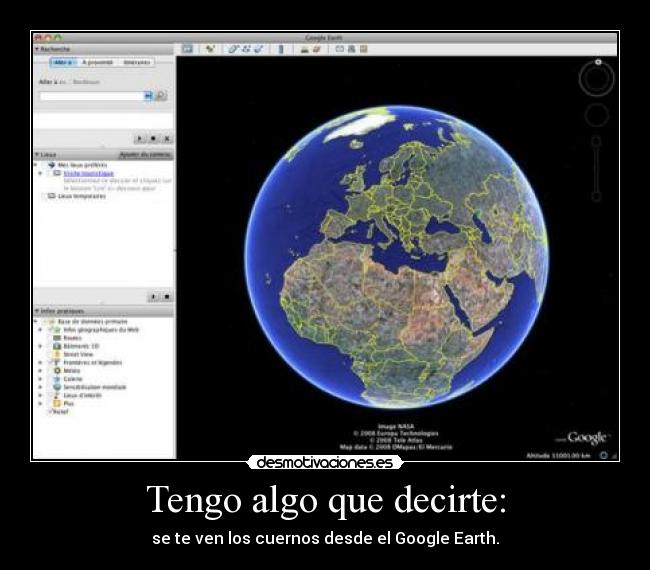Open view in Google Maps icon
This screenshot has height=570, width=650.
click(364, 49)
